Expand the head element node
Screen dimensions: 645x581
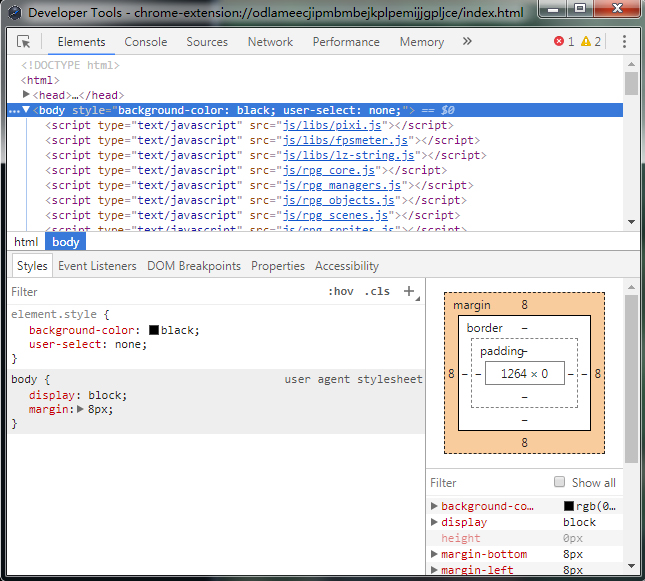[x=26, y=95]
